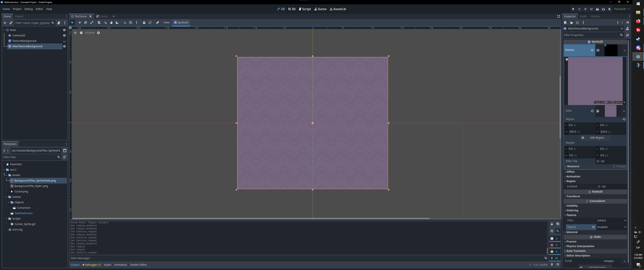This screenshot has height=270, width=644.
Task: Open the skeleton bone options icon
Action: (x=157, y=22)
